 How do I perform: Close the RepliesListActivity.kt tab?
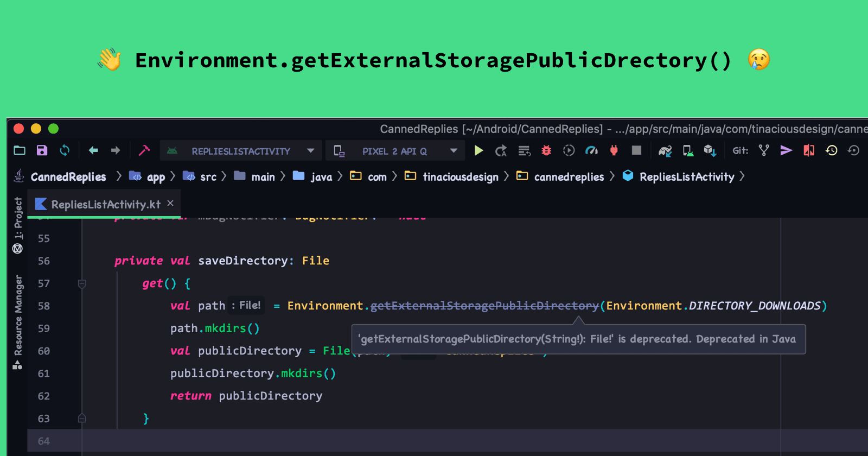pyautogui.click(x=170, y=203)
